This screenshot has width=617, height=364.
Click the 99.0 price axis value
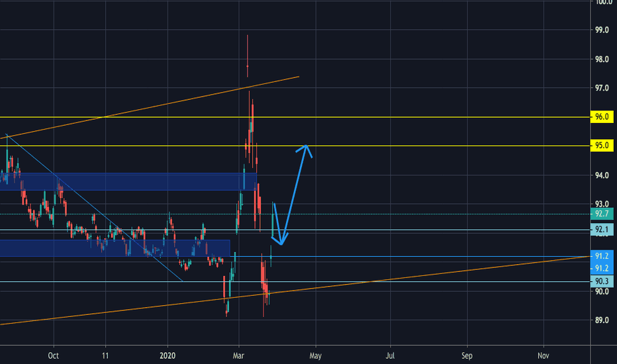point(602,30)
